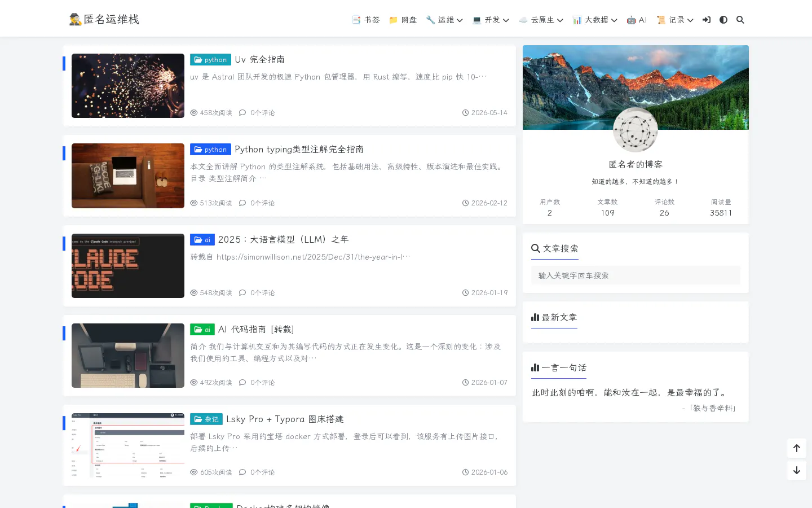Open desk gadgets thumbnail of AI 代码指南
This screenshot has height=508, width=812.
click(x=128, y=356)
